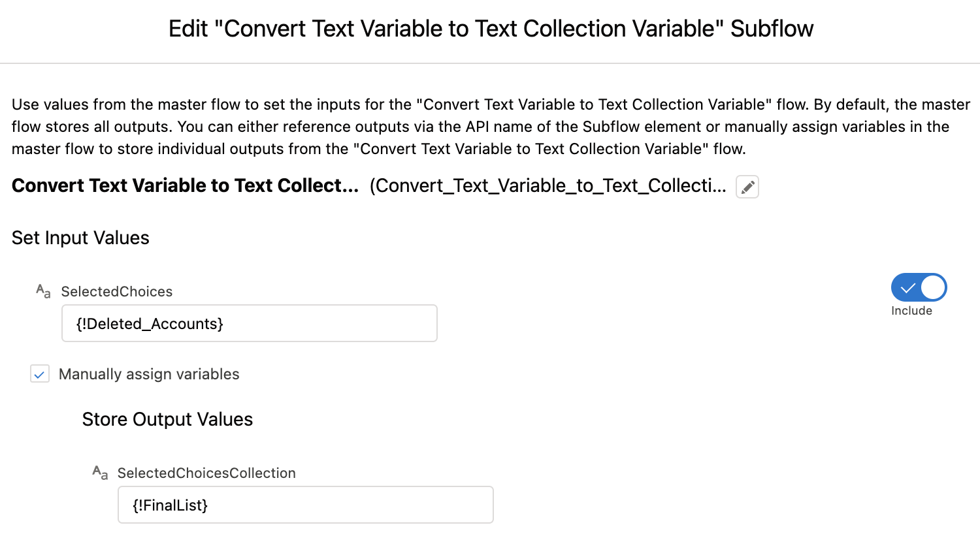Click the text-type icon beside SelectedChoicesCollection

tap(100, 473)
